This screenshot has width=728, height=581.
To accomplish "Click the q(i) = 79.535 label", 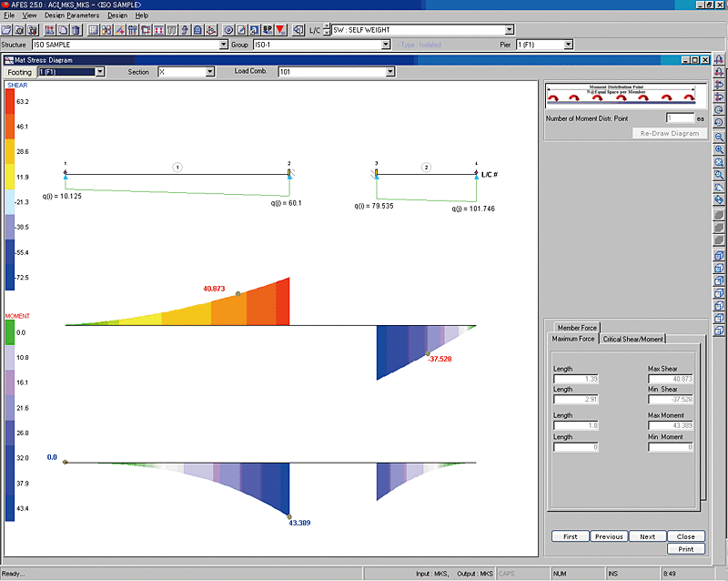I will [374, 206].
